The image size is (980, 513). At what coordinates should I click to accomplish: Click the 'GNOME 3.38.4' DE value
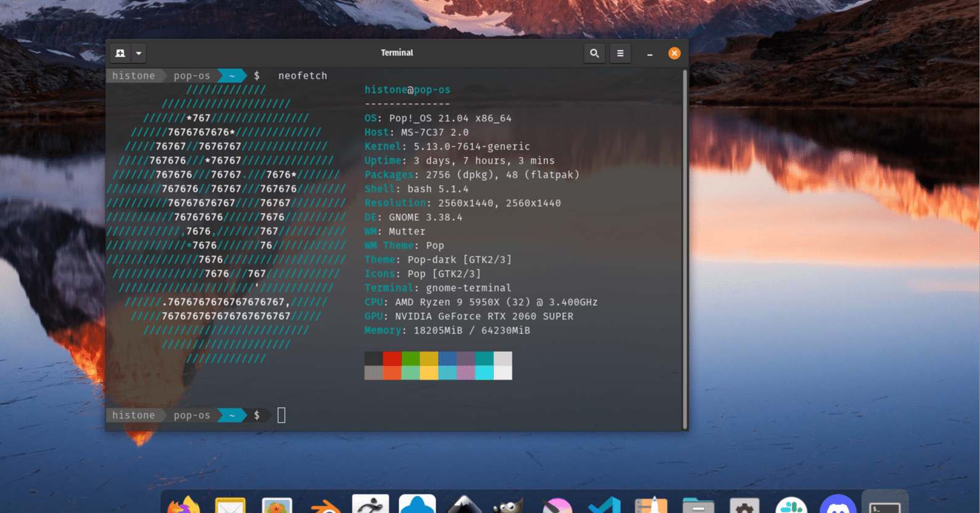(x=426, y=217)
